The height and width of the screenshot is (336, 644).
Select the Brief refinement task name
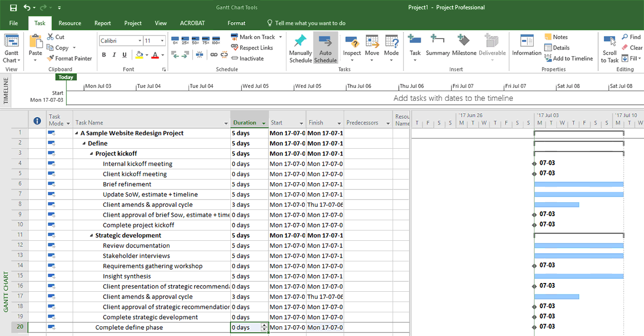(127, 184)
